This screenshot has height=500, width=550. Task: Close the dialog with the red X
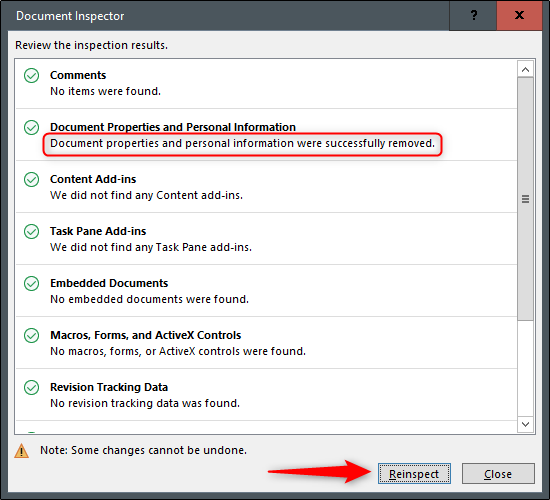519,15
